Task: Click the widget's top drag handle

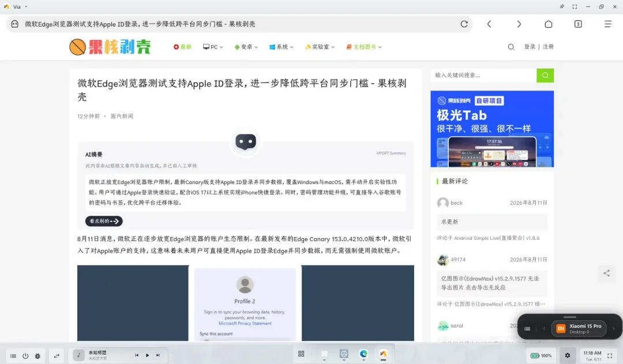Action: pyautogui.click(x=570, y=317)
